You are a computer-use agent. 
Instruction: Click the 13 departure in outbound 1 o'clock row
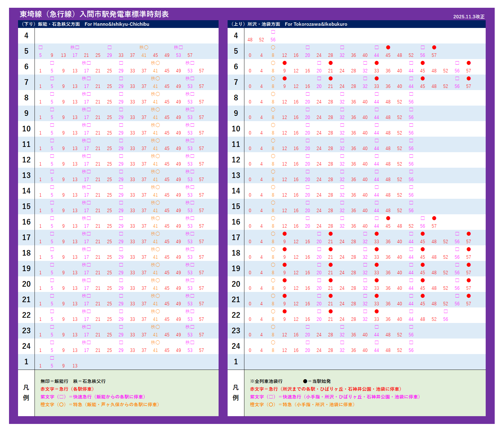[75, 366]
